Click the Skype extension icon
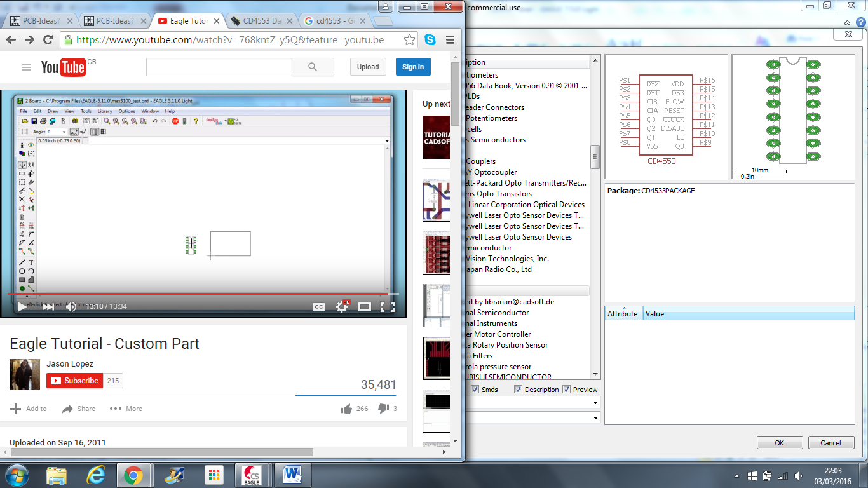Image resolution: width=868 pixels, height=488 pixels. click(x=430, y=39)
